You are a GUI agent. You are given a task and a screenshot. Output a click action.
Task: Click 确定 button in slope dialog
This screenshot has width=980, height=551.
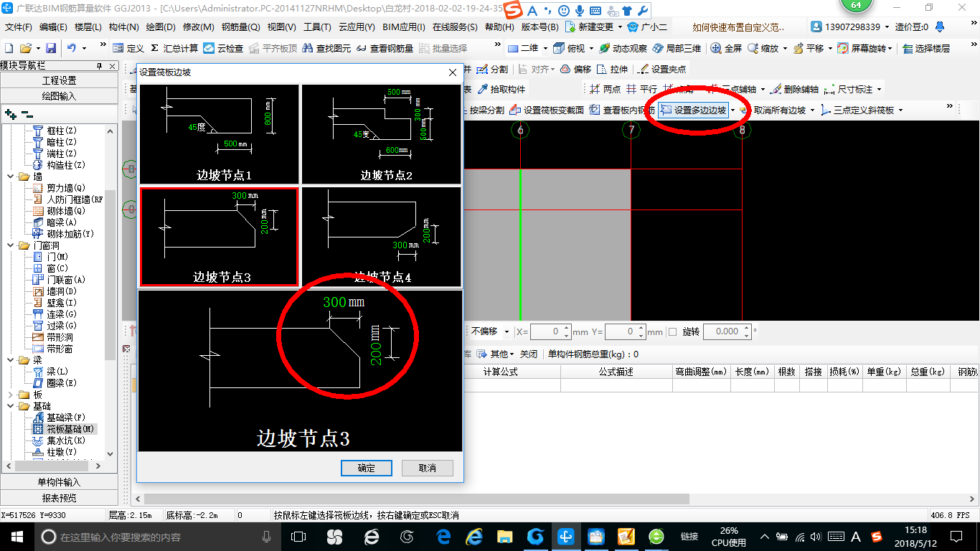tap(367, 468)
